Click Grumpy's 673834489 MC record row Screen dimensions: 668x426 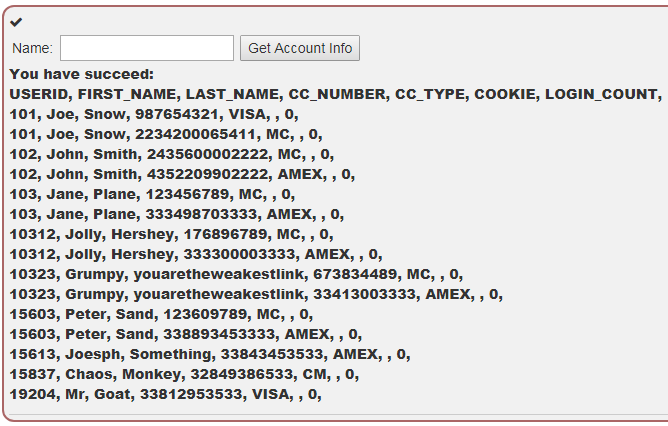tap(236, 274)
